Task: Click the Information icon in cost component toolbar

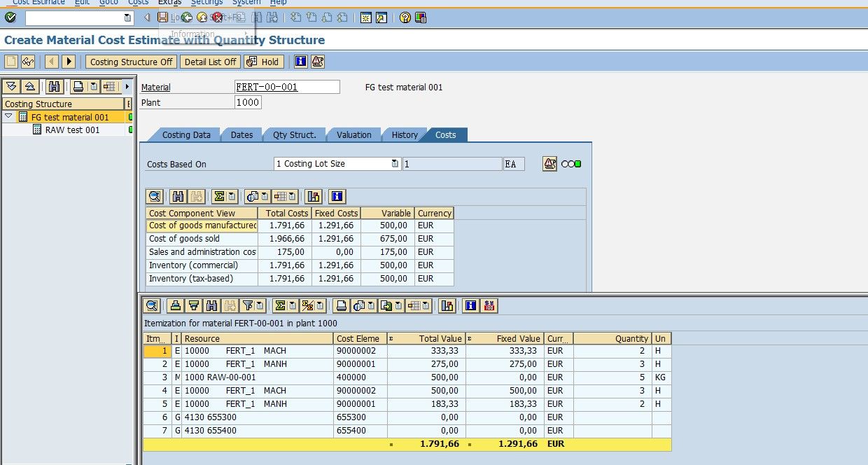Action: pos(337,197)
